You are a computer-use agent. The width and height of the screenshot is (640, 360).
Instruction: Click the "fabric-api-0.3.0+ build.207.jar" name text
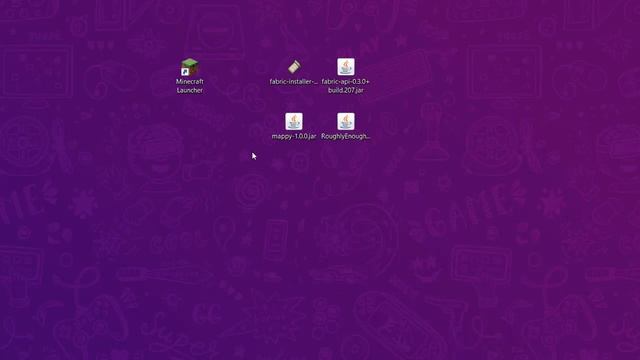pyautogui.click(x=345, y=86)
